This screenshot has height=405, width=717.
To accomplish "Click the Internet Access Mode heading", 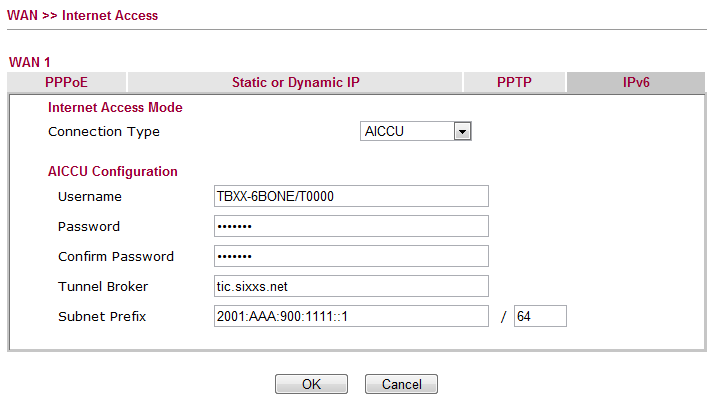I will tap(115, 107).
